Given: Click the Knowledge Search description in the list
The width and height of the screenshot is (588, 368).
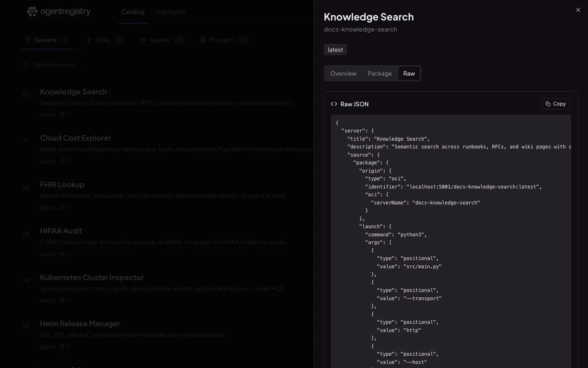Looking at the screenshot, I should [x=165, y=103].
